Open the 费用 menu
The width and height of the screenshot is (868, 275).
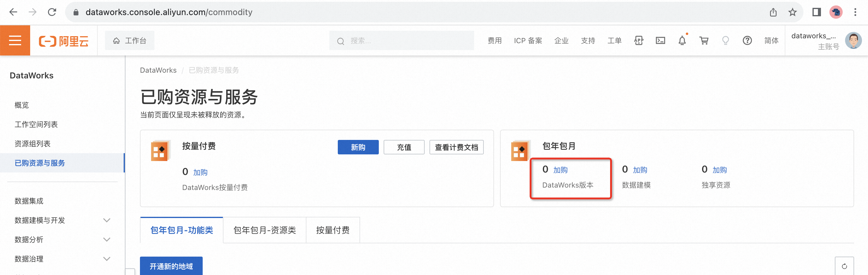[495, 41]
